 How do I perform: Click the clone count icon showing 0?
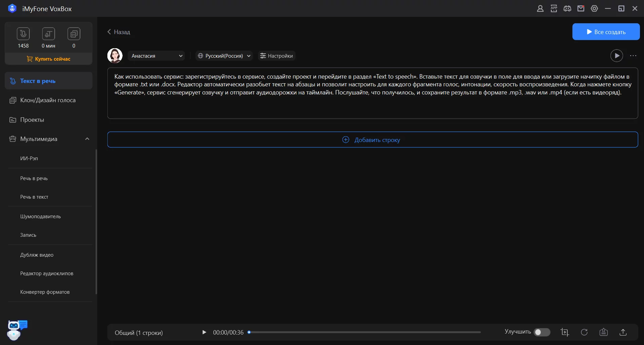(x=74, y=34)
